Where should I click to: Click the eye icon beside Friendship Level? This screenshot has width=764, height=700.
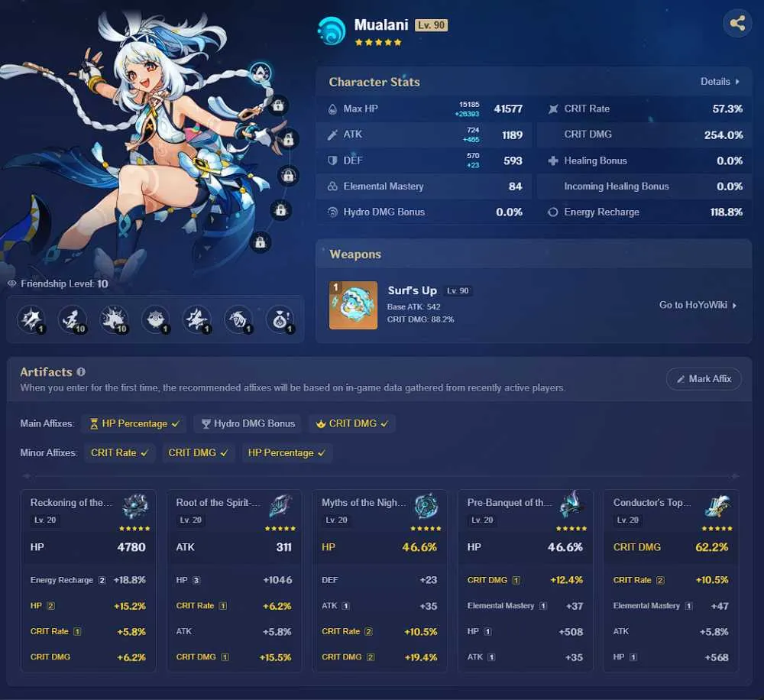12,284
